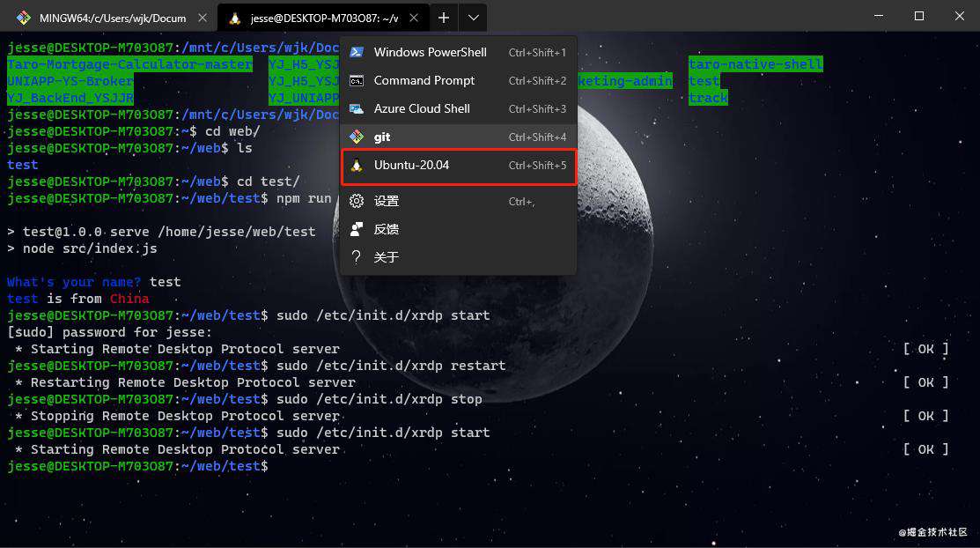The height and width of the screenshot is (548, 980).
Task: Select Windows PowerShell from the profile menu
Action: [458, 52]
